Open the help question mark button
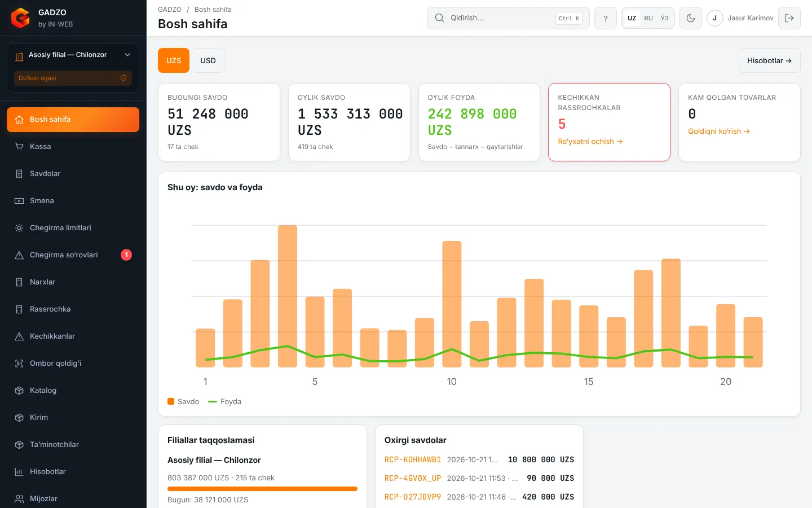Viewport: 812px width, 508px height. tap(606, 18)
